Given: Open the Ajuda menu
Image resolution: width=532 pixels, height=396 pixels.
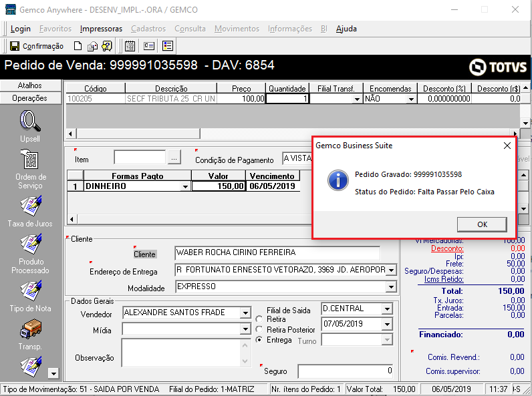Looking at the screenshot, I should [x=346, y=29].
